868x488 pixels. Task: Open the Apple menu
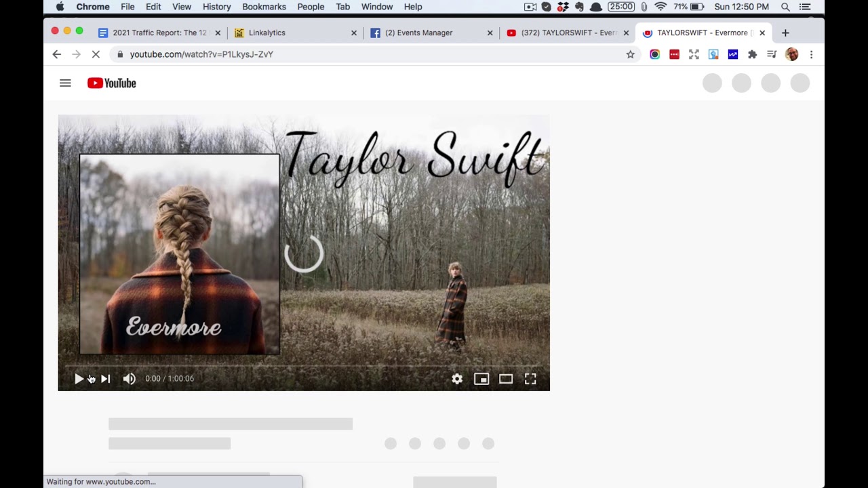click(60, 7)
